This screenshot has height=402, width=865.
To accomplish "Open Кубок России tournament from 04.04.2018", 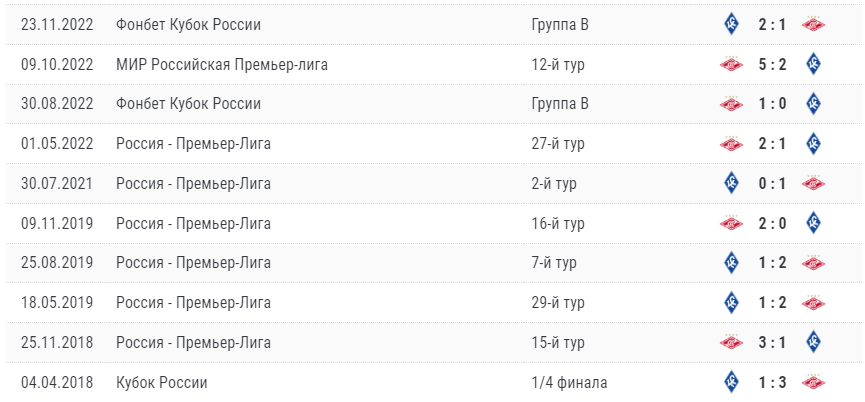I will (x=162, y=382).
